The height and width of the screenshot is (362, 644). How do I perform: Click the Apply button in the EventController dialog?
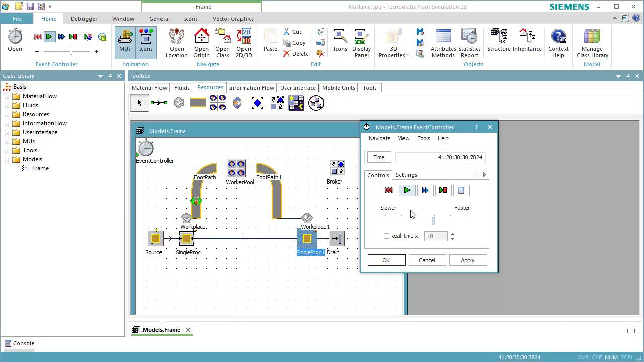point(467,260)
